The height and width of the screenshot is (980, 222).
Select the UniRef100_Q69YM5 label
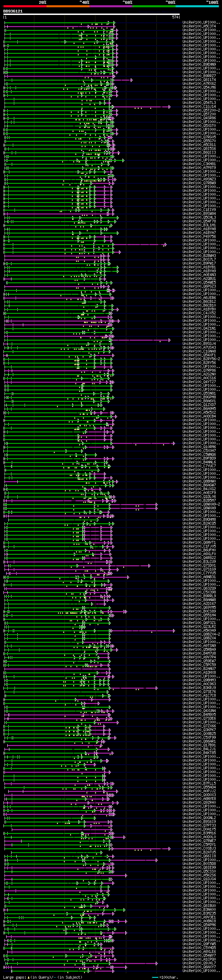tap(199, 608)
